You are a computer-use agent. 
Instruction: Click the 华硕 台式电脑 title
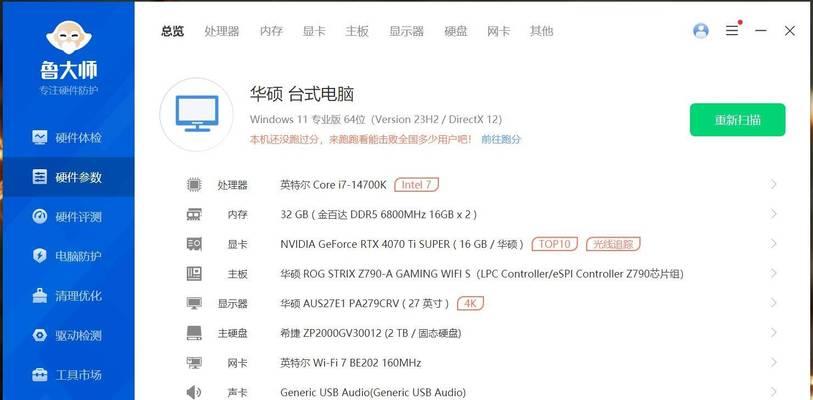302,94
